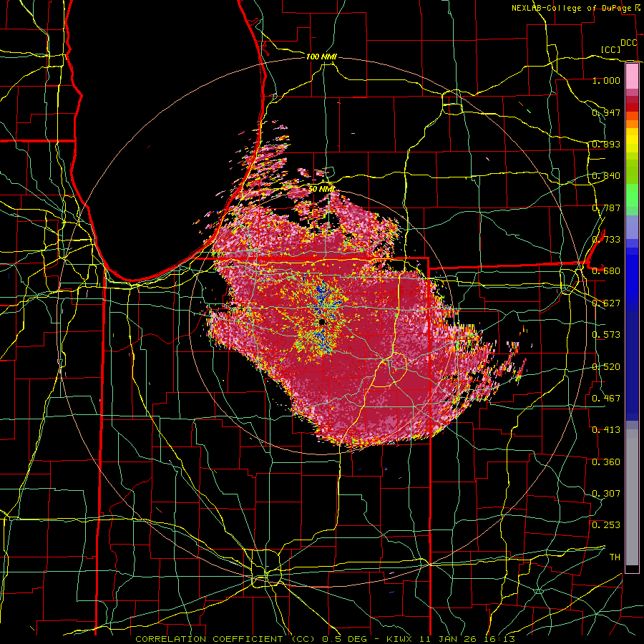Click the 0.520 scale value
Screen dimensions: 644x644
(x=606, y=367)
